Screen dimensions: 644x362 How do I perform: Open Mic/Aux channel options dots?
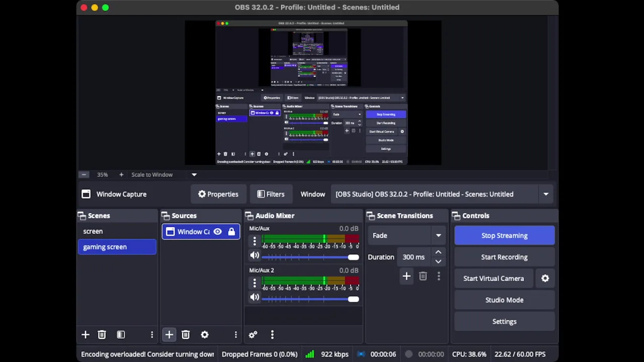click(255, 241)
